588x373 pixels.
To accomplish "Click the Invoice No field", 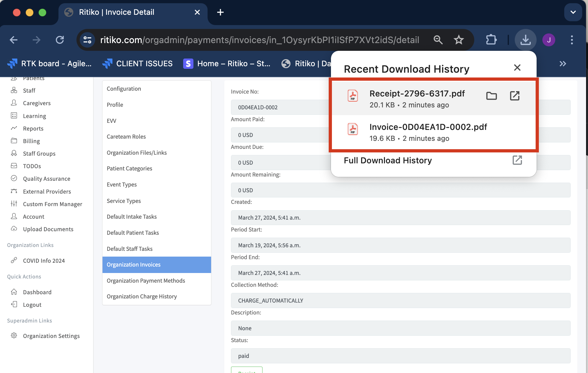I will [280, 107].
